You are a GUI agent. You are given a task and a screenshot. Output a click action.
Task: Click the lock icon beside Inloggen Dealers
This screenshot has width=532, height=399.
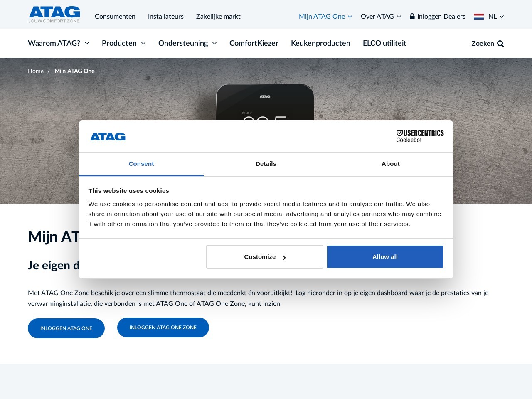point(412,16)
